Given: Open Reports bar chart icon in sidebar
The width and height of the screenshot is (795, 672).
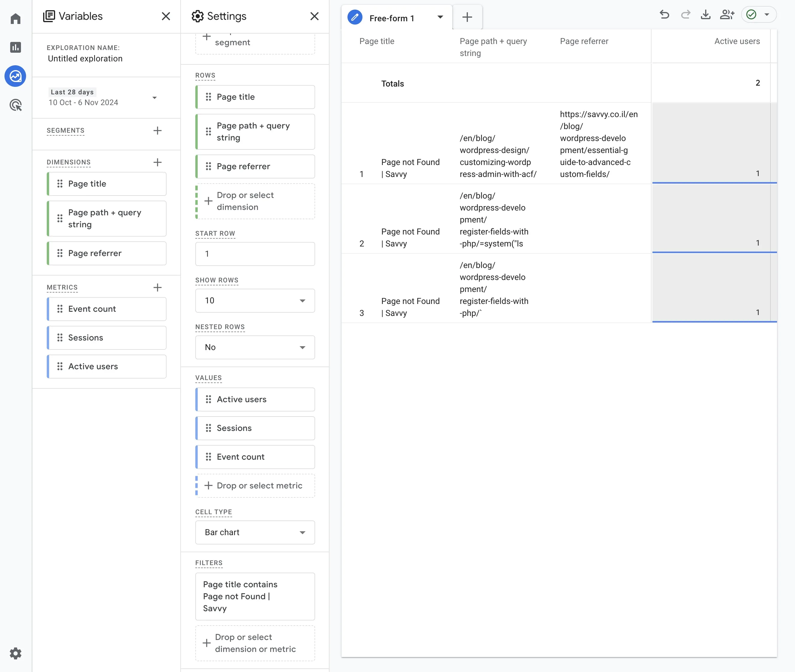Looking at the screenshot, I should (15, 47).
